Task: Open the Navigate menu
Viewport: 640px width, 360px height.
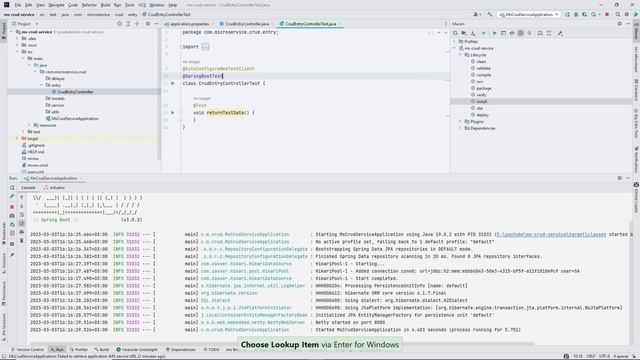Action: (56, 5)
